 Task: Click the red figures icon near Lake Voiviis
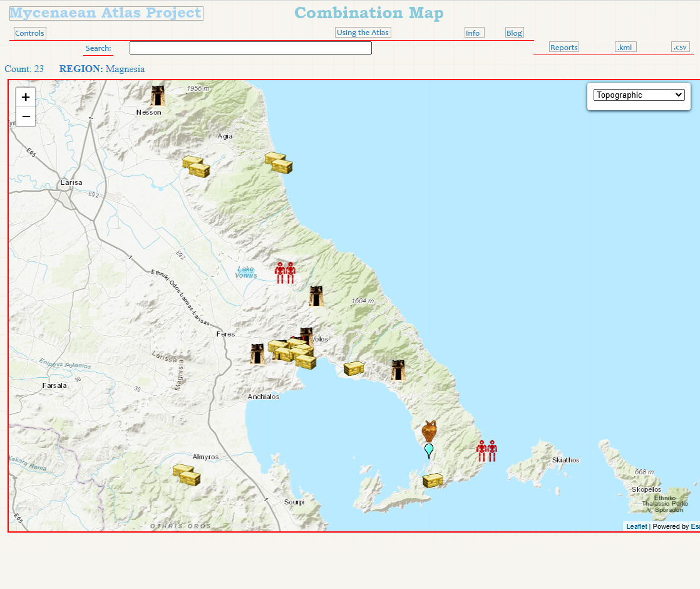285,273
